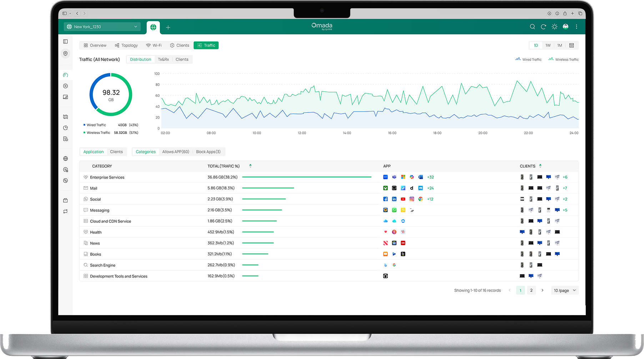Toggle Wireless Traffic legend in chart

click(x=563, y=59)
